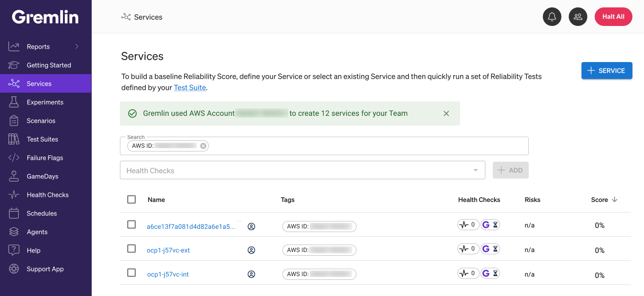Open Reports chart icon in sidebar
This screenshot has height=296, width=644.
coord(14,46)
